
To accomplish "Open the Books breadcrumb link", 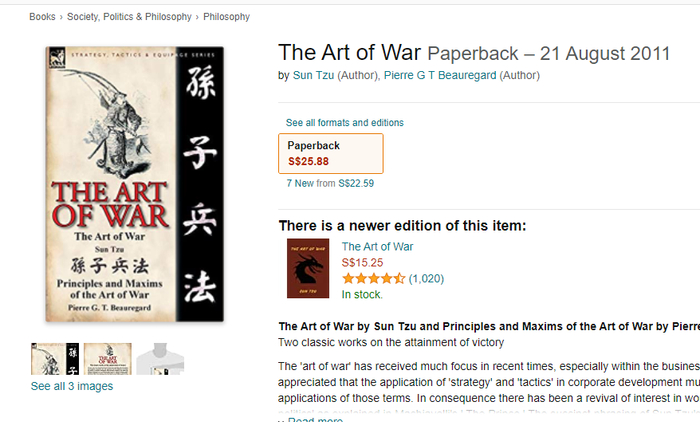I will [x=42, y=17].
